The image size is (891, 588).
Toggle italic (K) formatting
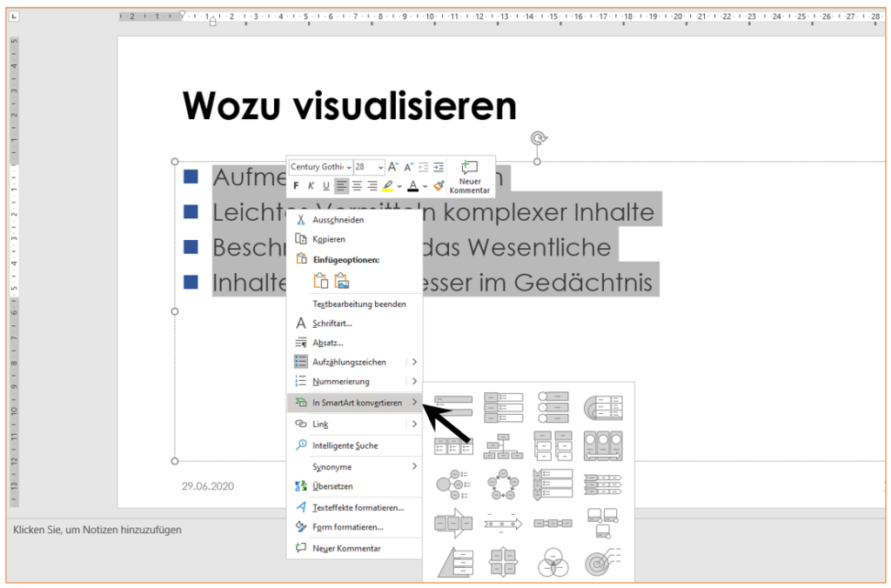[311, 186]
